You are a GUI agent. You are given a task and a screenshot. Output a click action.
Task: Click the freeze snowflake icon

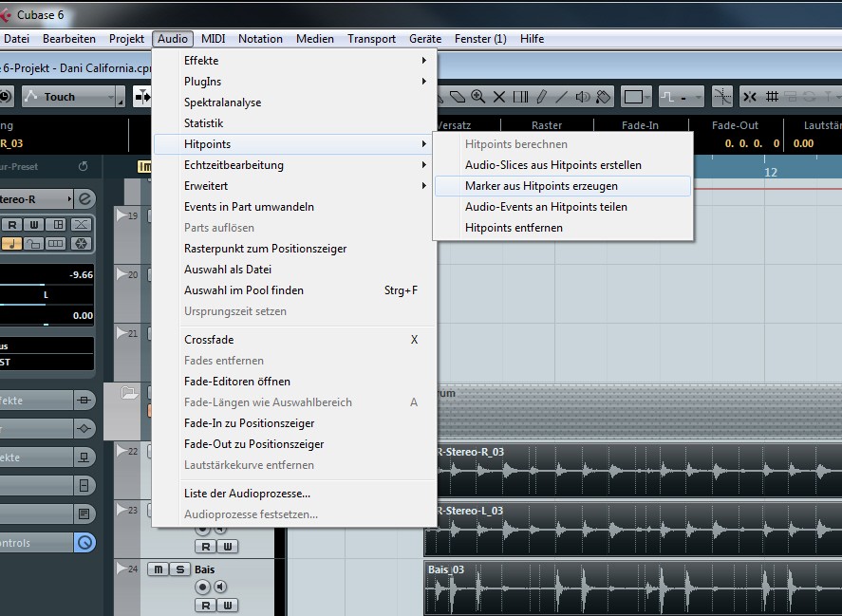click(x=81, y=244)
